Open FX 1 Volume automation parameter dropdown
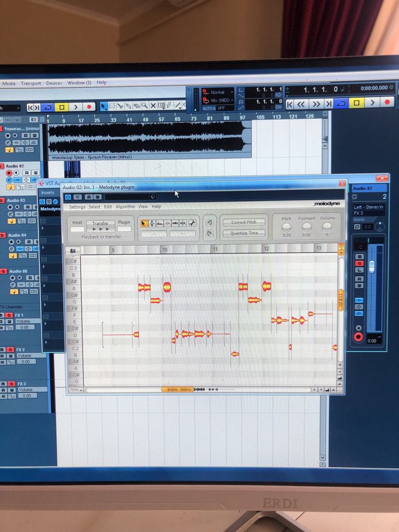The width and height of the screenshot is (399, 532). tap(27, 321)
